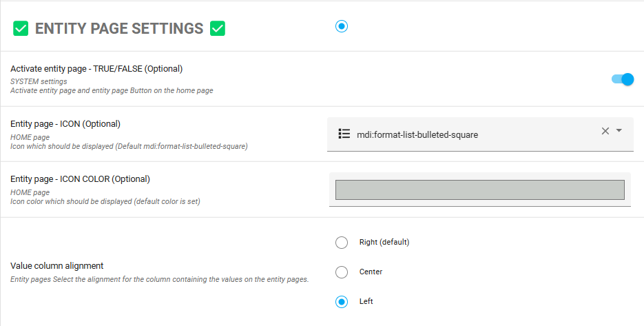Select the Left alignment radio button
Image resolution: width=644 pixels, height=326 pixels.
[342, 302]
